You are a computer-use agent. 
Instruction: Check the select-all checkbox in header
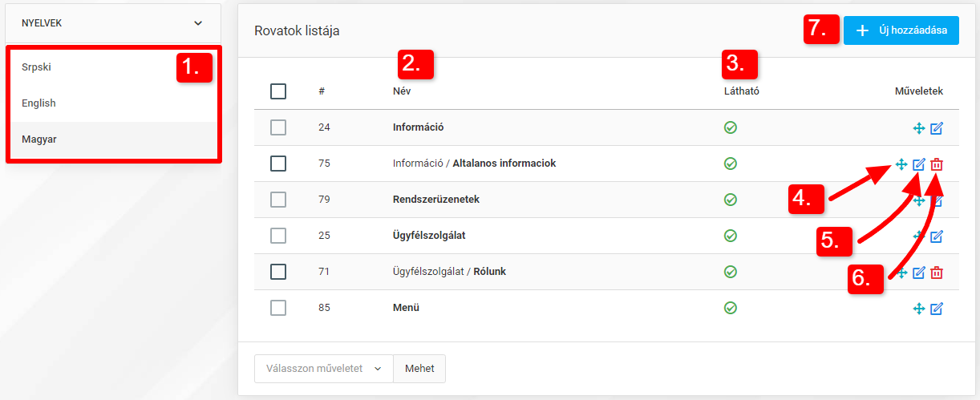click(278, 91)
